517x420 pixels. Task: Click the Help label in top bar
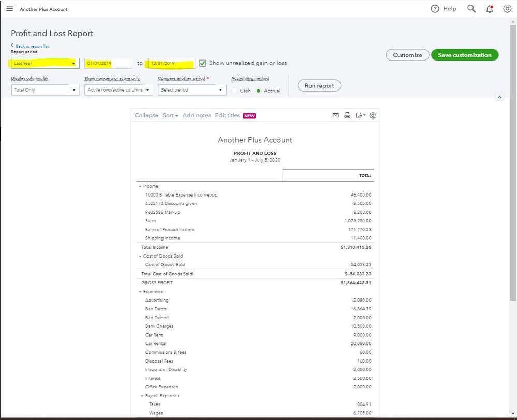(449, 9)
